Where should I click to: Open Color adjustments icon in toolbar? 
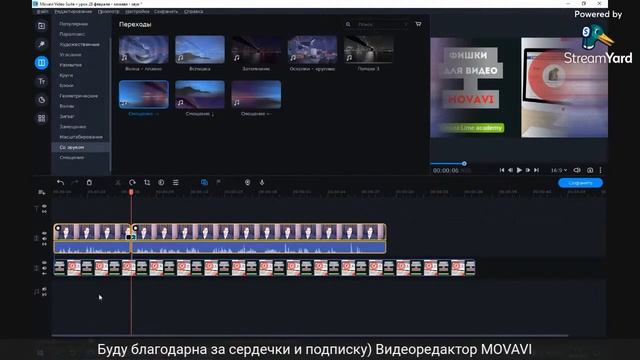(161, 182)
